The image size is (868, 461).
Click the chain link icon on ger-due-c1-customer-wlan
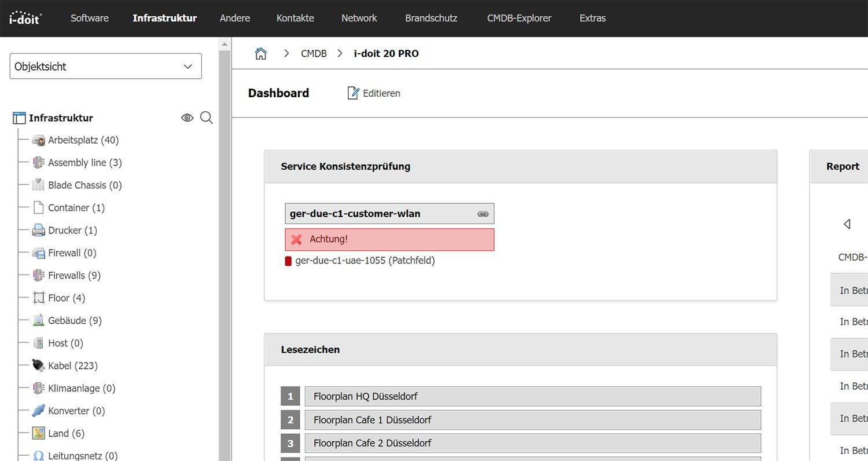483,214
